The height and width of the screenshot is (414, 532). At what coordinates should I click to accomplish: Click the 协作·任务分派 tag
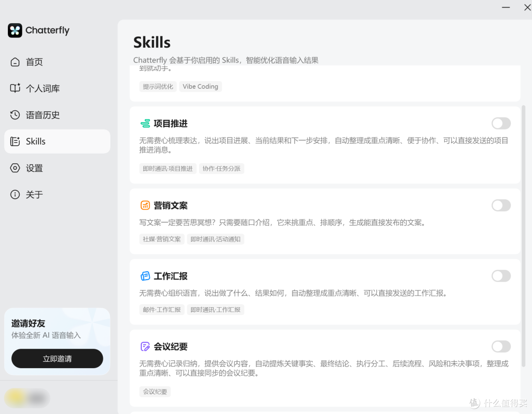[222, 168]
